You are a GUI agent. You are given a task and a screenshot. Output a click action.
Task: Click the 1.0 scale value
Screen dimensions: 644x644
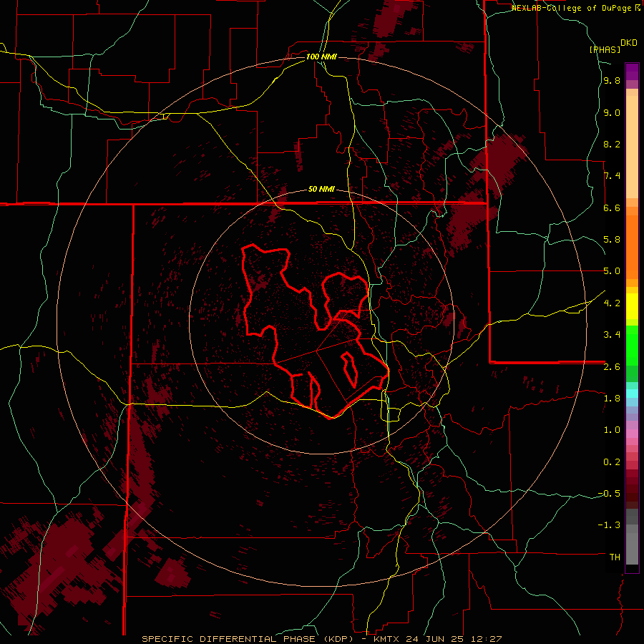pyautogui.click(x=612, y=429)
